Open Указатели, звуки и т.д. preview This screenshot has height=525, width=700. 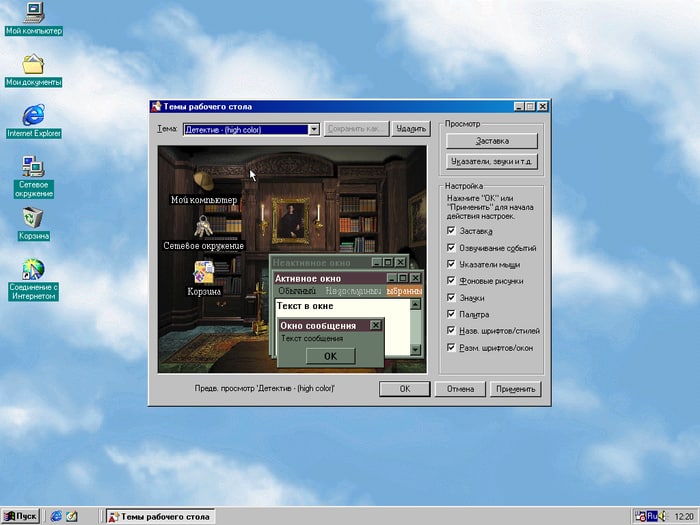(x=492, y=161)
